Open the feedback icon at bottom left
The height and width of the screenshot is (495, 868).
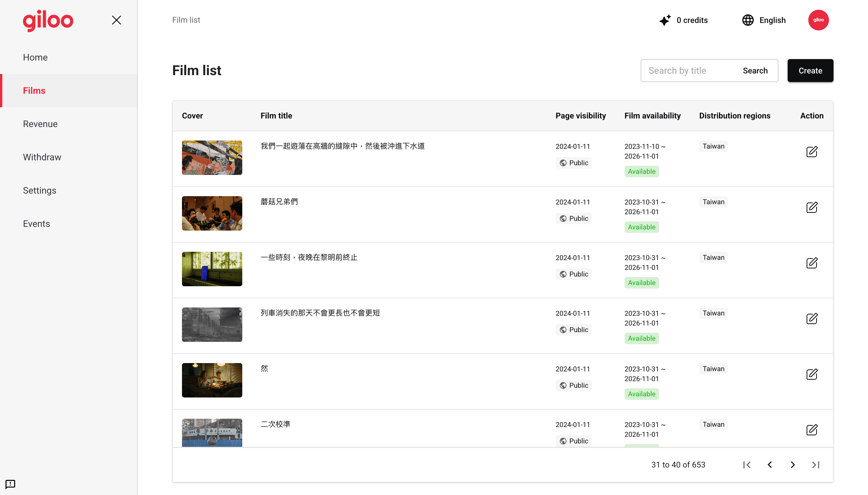[10, 484]
